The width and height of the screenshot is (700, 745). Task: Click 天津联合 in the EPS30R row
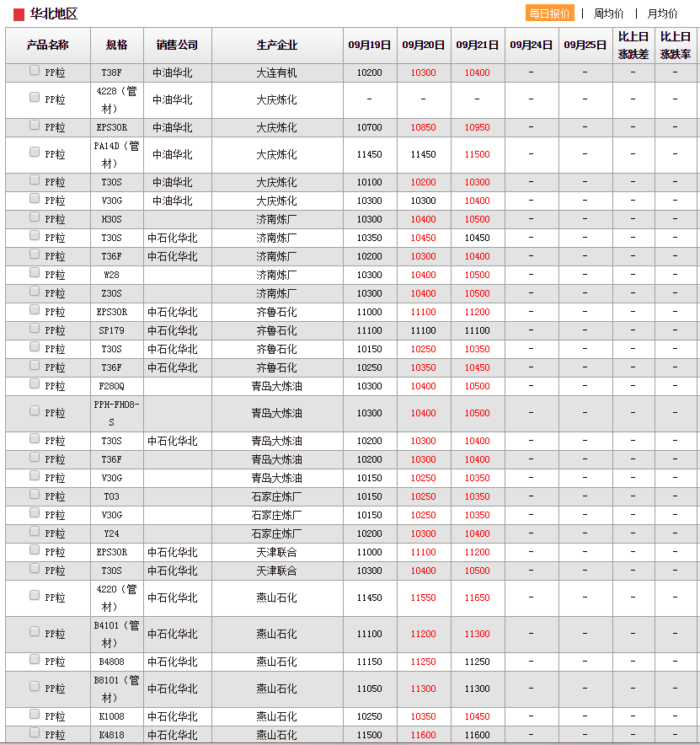276,552
